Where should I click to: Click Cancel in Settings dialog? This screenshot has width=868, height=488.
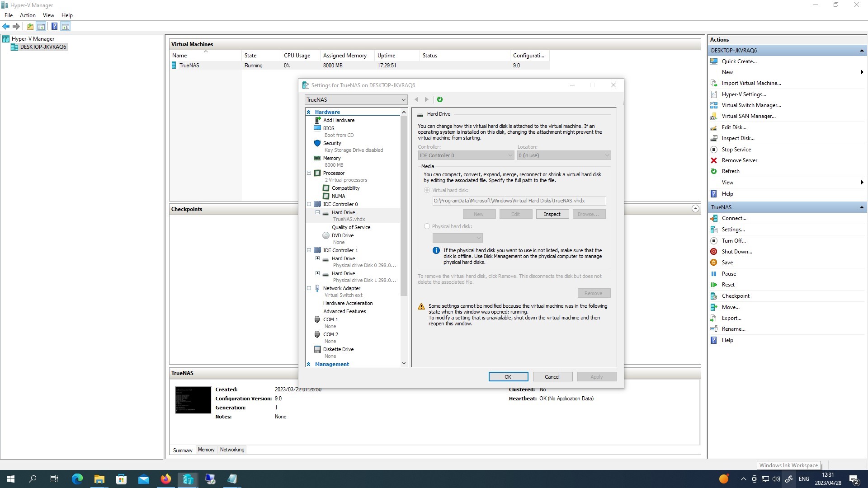pyautogui.click(x=552, y=377)
